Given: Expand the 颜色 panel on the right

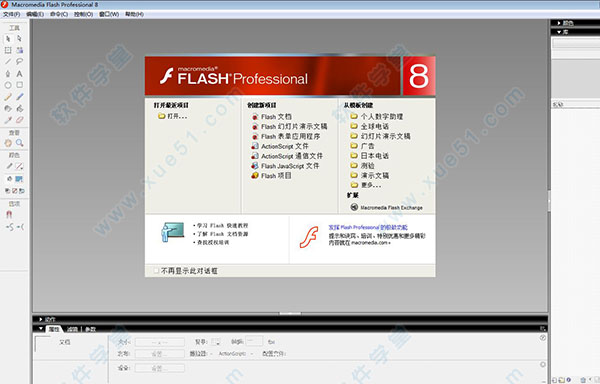Looking at the screenshot, I should coord(559,23).
